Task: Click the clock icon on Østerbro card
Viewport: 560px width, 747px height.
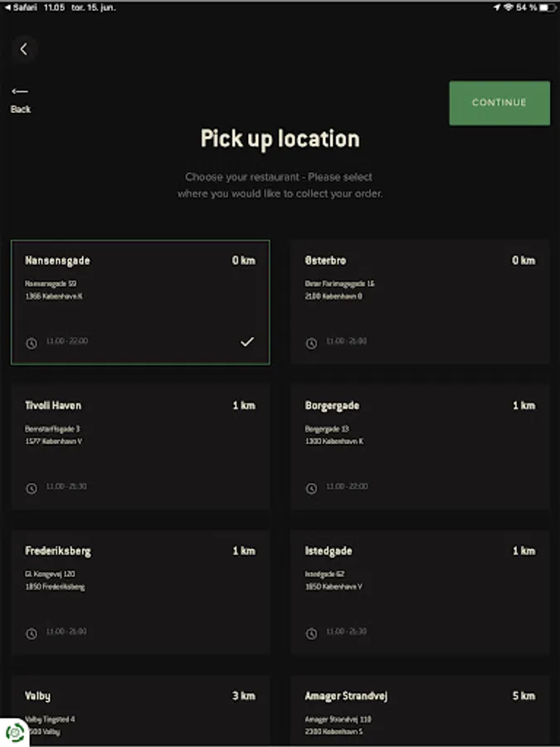Action: point(311,343)
